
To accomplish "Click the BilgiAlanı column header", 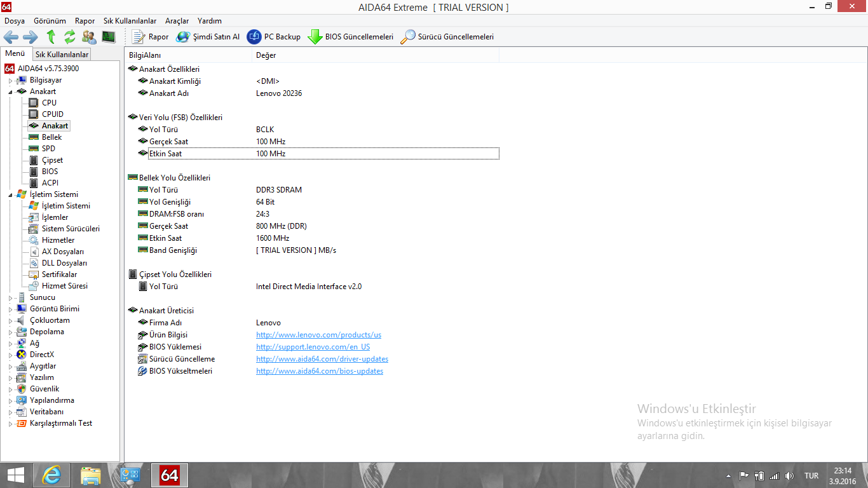I will pyautogui.click(x=188, y=56).
